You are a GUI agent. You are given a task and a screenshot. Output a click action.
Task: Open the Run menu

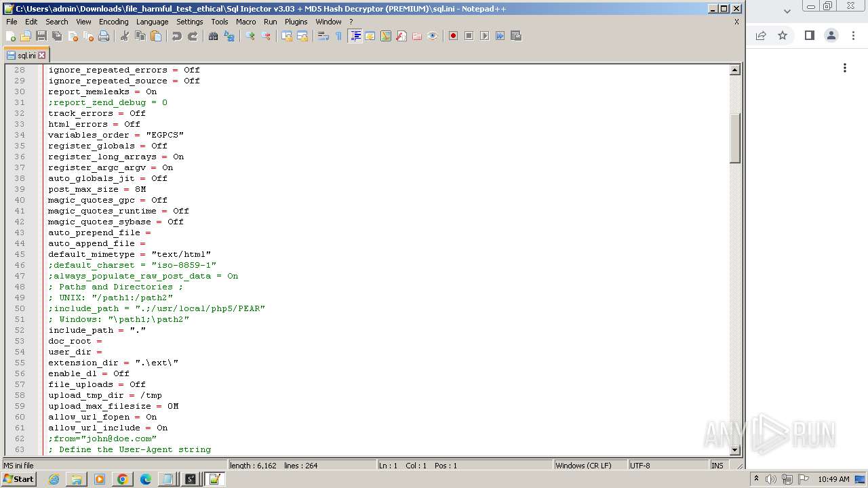[x=270, y=22]
